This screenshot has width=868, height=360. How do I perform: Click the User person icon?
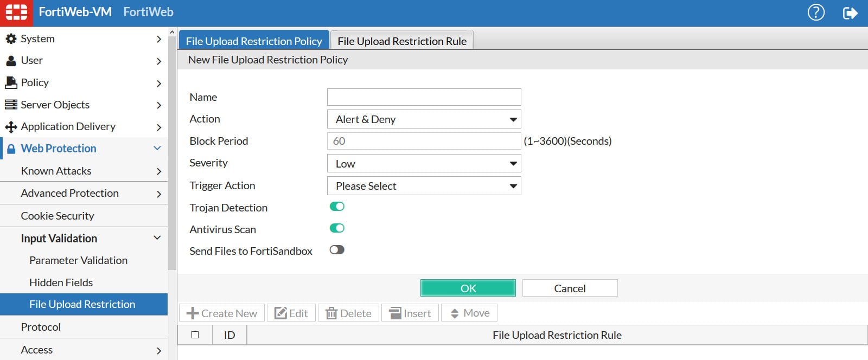pos(11,61)
